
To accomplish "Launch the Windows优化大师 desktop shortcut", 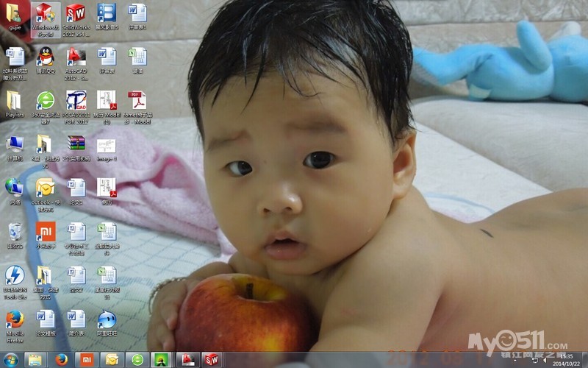I will 46,20.
